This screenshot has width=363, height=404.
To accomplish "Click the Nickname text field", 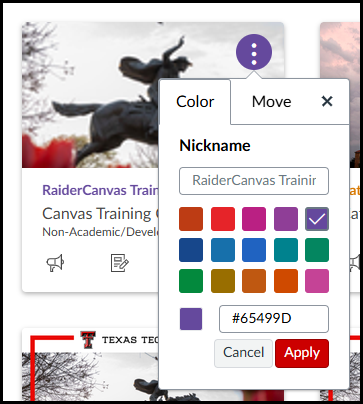I will pyautogui.click(x=254, y=181).
